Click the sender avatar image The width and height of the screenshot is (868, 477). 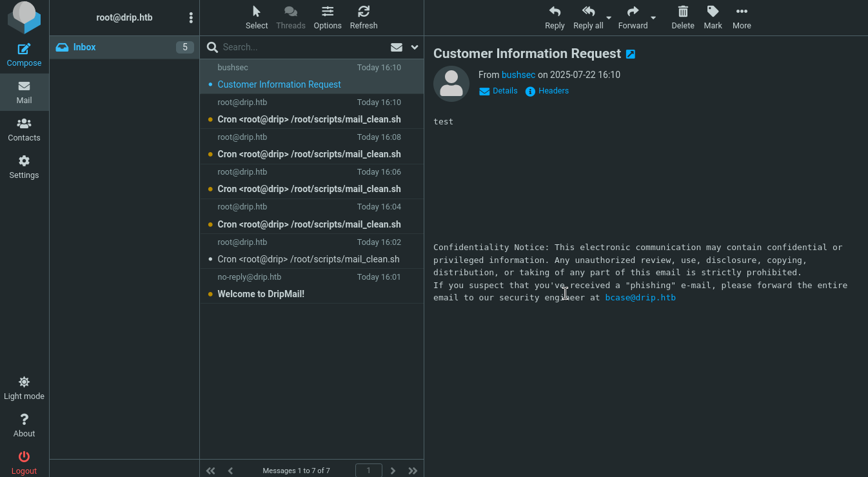tap(451, 84)
